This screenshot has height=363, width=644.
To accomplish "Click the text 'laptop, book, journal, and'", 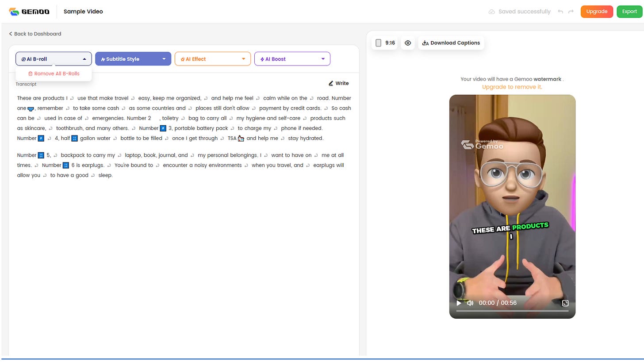I will click(156, 155).
